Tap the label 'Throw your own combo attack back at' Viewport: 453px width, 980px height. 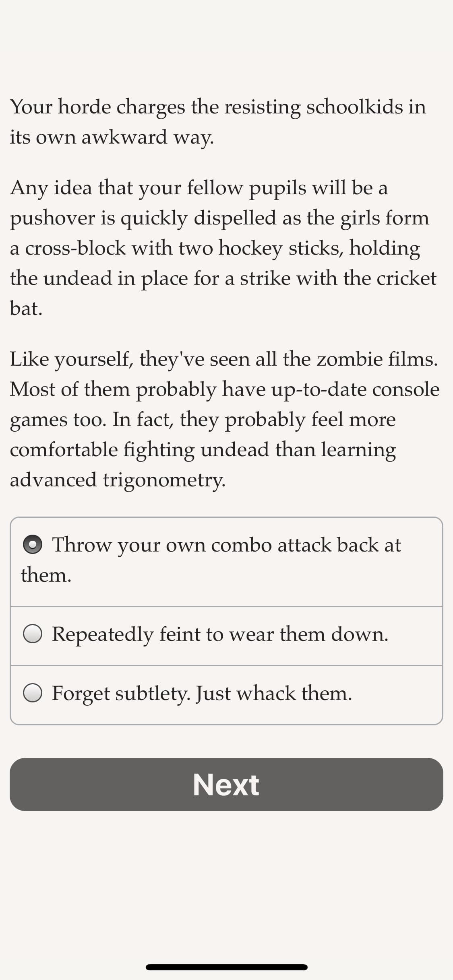click(x=226, y=545)
